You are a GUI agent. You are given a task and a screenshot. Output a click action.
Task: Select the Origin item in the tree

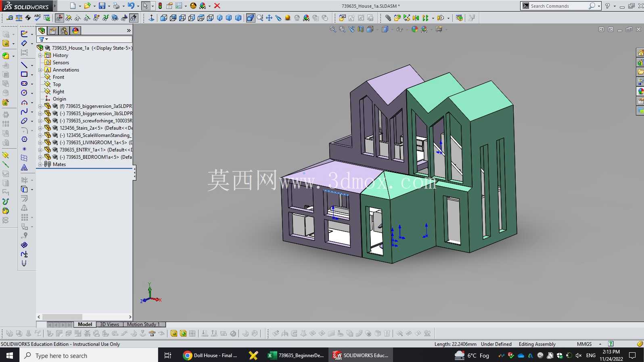tap(59, 99)
